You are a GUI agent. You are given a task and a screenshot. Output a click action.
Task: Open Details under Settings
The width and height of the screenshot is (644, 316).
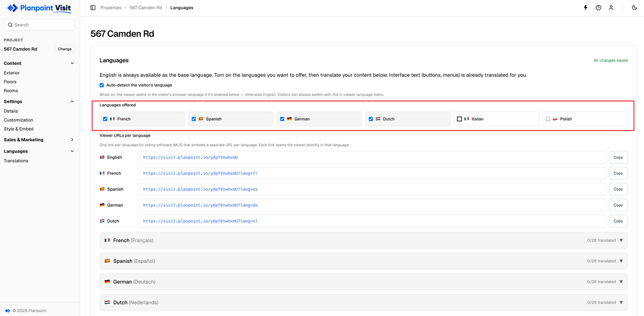tap(11, 111)
